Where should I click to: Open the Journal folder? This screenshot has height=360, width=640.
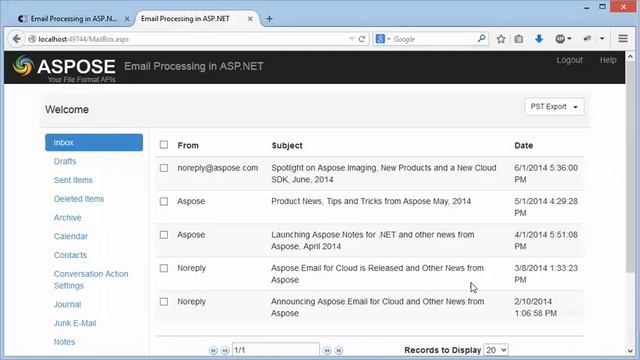(67, 304)
